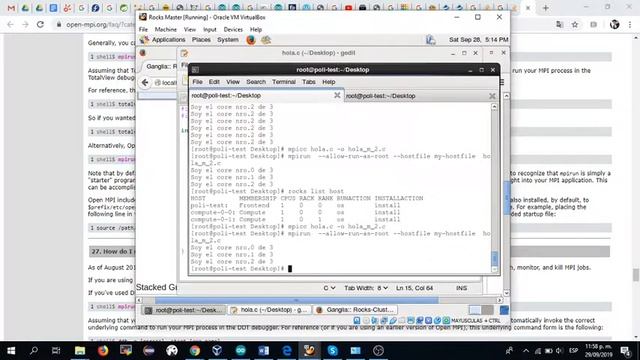Click the Chrome reload button
This screenshot has height=360, width=640.
pyautogui.click(x=40, y=24)
